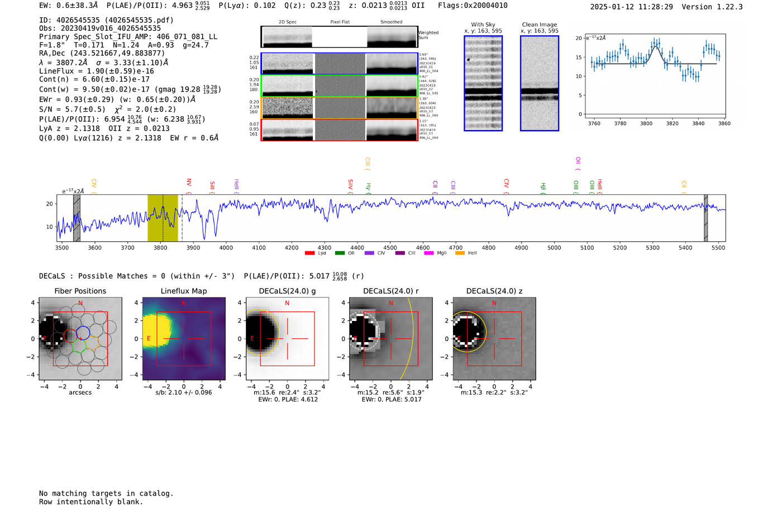Open the Lineflux Map panel
Viewport: 782px width, 532px height.
(x=184, y=339)
